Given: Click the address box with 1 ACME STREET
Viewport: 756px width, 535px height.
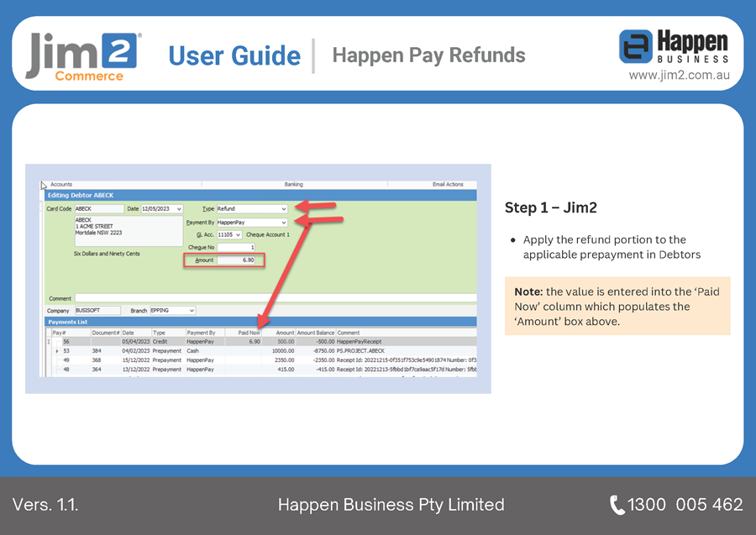Looking at the screenshot, I should [x=129, y=231].
